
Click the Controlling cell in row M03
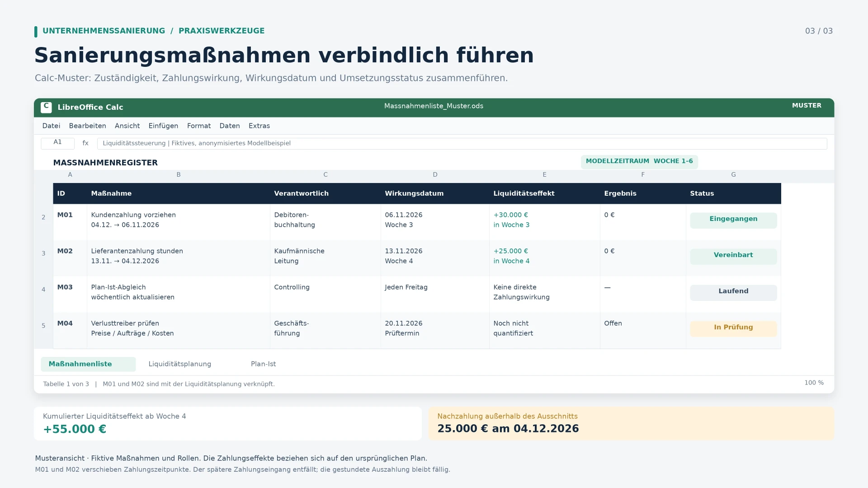pyautogui.click(x=325, y=294)
